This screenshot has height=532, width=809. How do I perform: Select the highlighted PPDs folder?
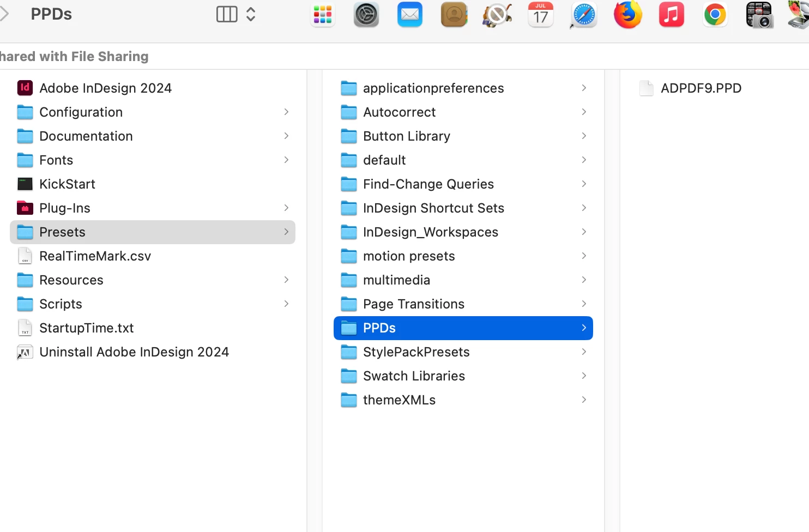click(463, 328)
